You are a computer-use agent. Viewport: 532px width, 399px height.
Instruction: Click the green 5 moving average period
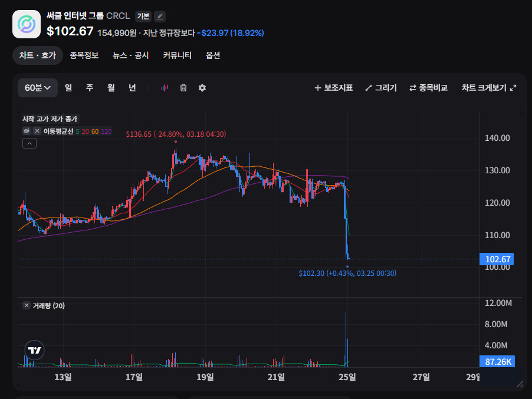(77, 131)
